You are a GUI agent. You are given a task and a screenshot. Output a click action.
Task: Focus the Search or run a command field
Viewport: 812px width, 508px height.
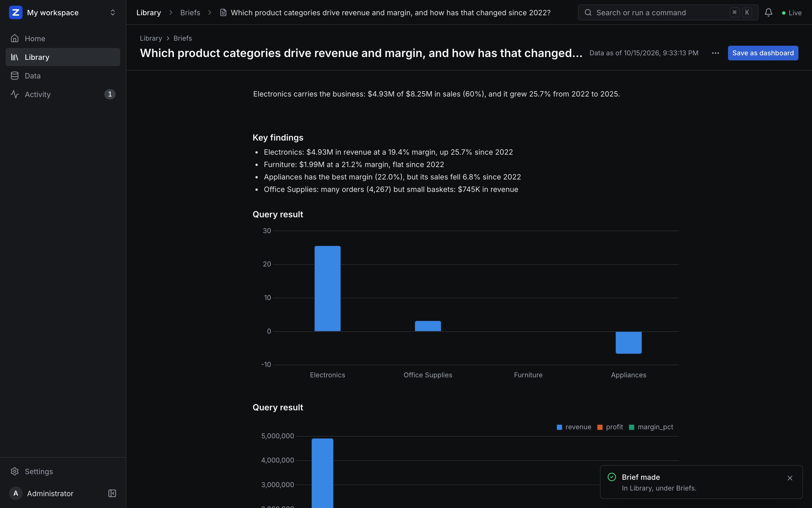pos(668,12)
